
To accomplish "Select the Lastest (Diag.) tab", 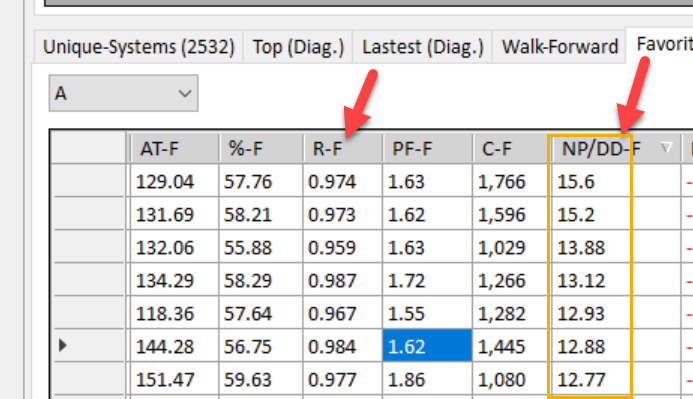I will pos(423,47).
